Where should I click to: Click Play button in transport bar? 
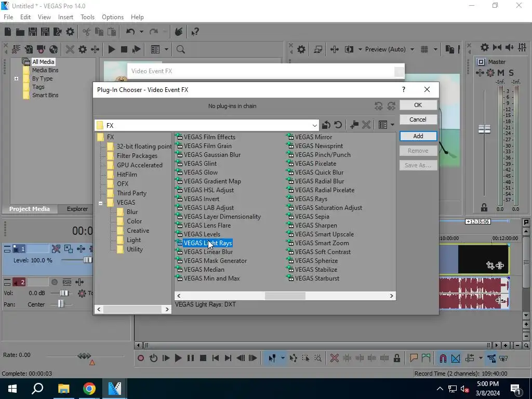point(178,358)
